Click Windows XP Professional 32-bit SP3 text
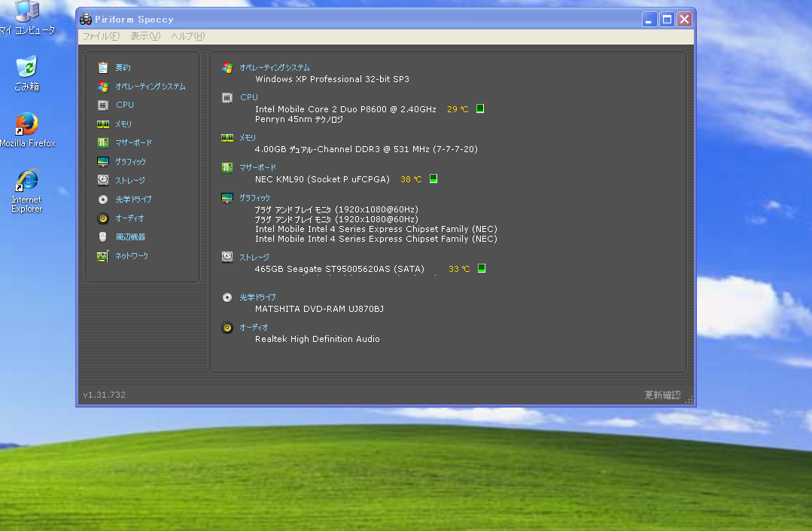Screen dimensions: 812x531 pos(332,79)
